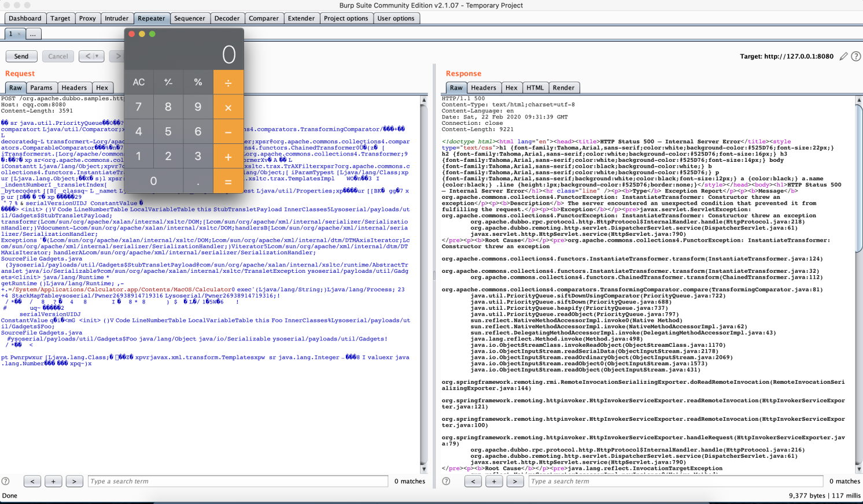
Task: Focus the request search term field
Action: point(238,481)
